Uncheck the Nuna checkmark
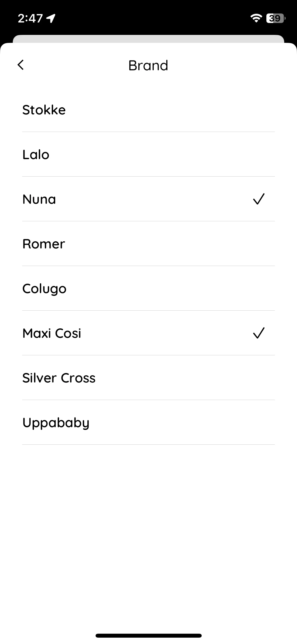The width and height of the screenshot is (297, 644). [259, 199]
